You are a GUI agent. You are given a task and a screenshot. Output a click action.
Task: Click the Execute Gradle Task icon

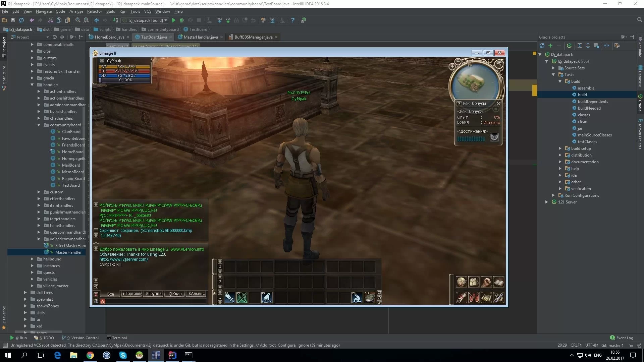click(569, 46)
